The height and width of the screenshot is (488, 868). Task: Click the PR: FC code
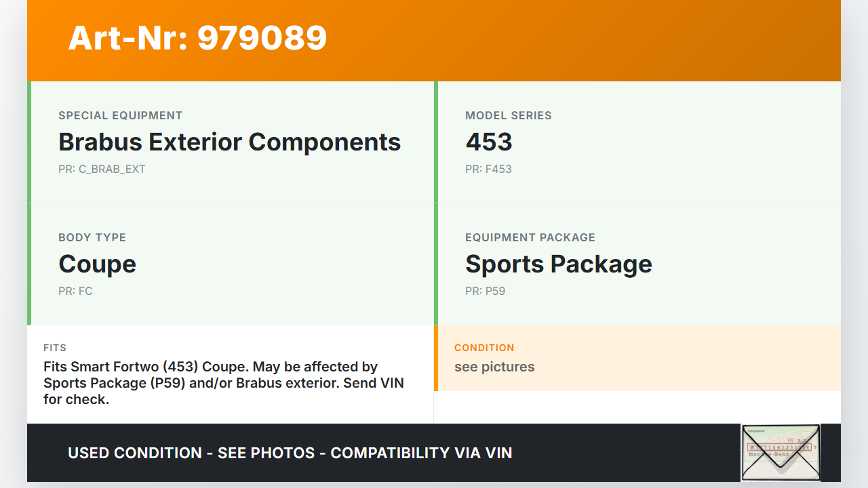(75, 291)
